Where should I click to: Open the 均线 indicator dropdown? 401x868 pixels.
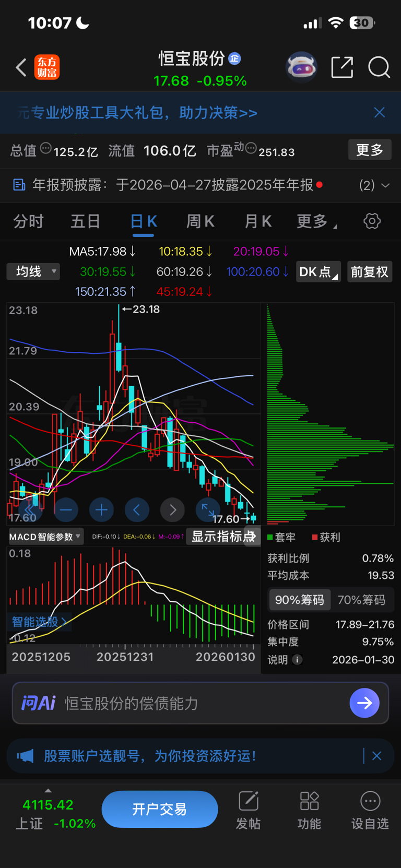(33, 271)
